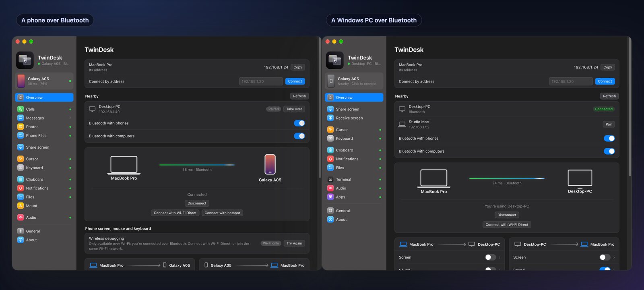
Task: Disable Bluetooth with computers in Windows PC window
Action: [609, 151]
